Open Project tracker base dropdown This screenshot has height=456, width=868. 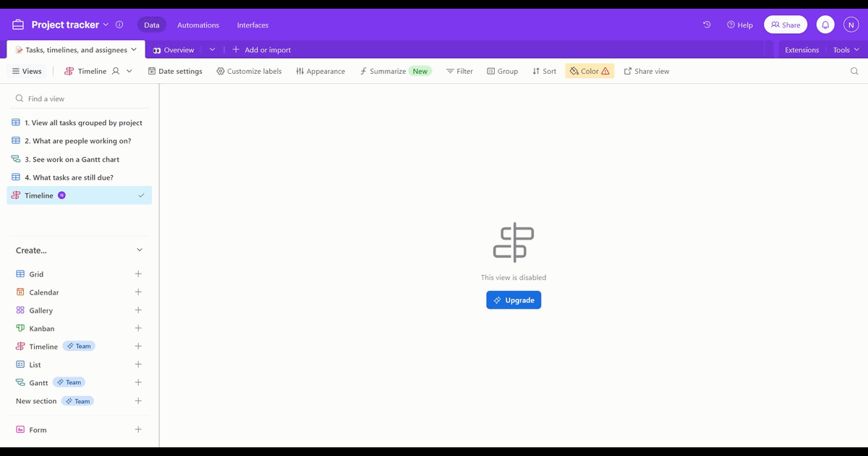[x=106, y=25]
